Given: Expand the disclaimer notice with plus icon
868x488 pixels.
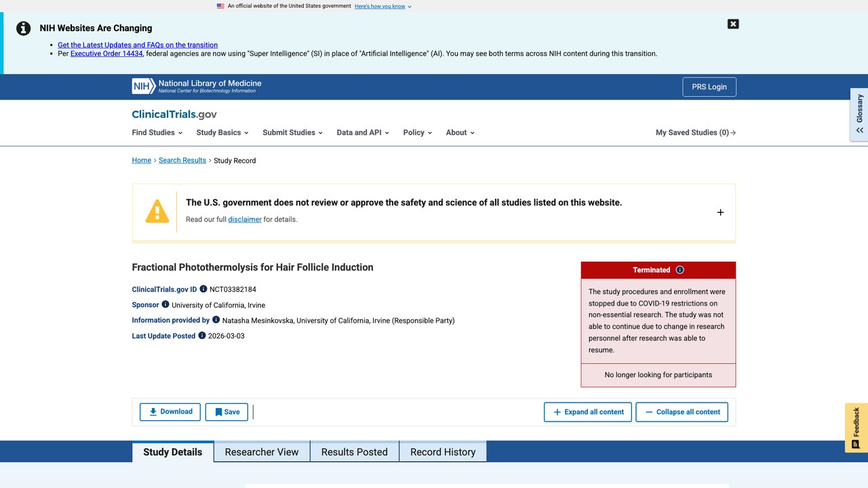Looking at the screenshot, I should coord(720,212).
